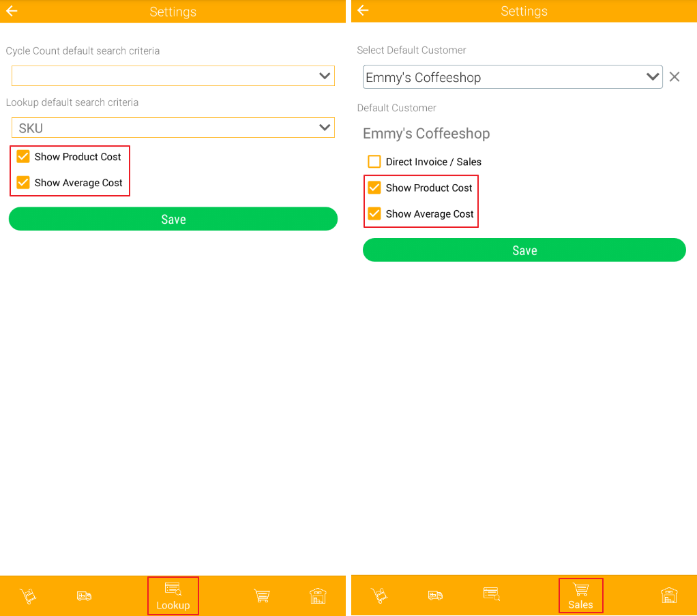Enable Direct Invoice / Sales checkbox

tap(374, 162)
